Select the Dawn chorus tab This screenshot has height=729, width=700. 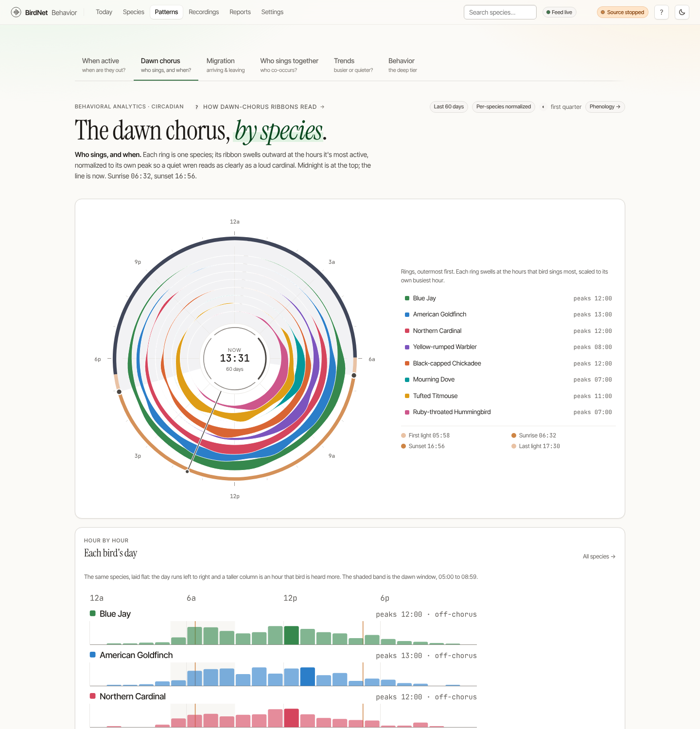(166, 65)
